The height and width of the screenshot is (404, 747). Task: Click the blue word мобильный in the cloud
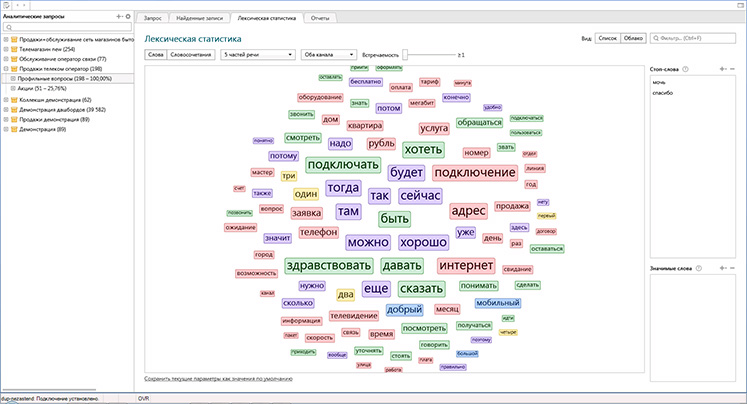click(x=497, y=303)
